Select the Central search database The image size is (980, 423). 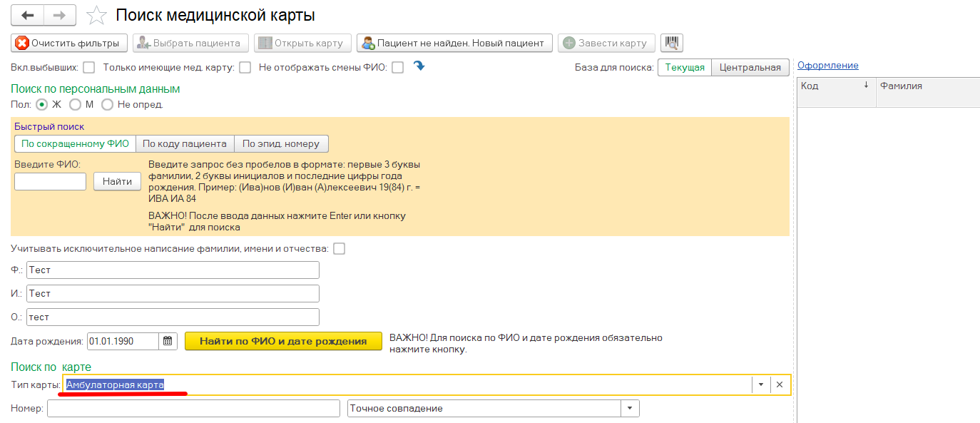pos(750,68)
